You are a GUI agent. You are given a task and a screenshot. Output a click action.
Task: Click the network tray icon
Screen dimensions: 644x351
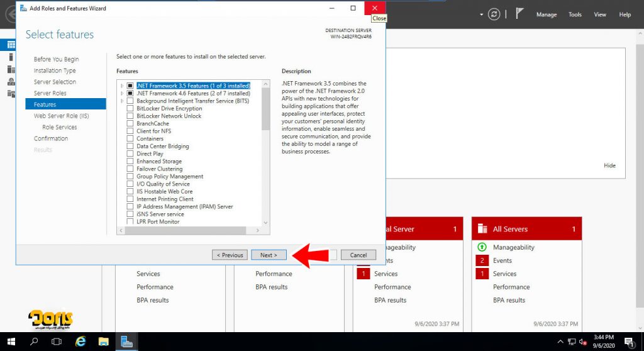point(572,342)
